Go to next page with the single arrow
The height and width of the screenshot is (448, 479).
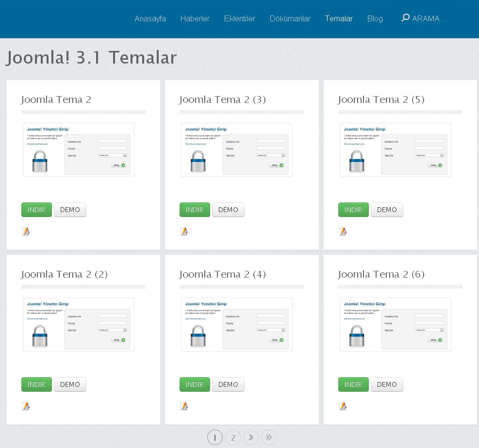[251, 437]
